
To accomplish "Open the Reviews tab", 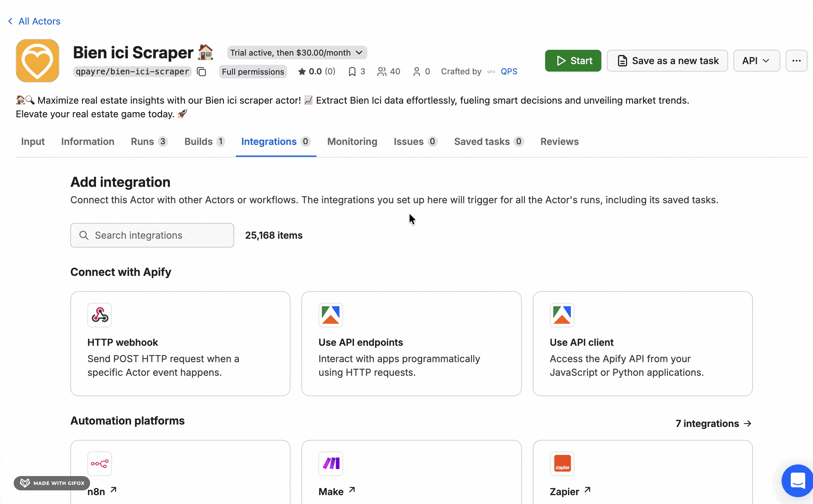I will [x=559, y=142].
